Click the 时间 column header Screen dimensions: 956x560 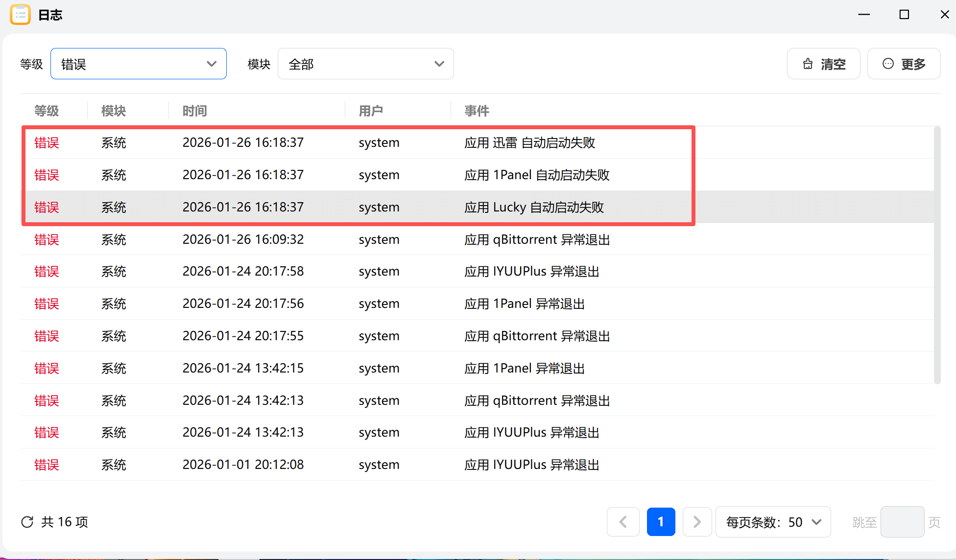[194, 111]
